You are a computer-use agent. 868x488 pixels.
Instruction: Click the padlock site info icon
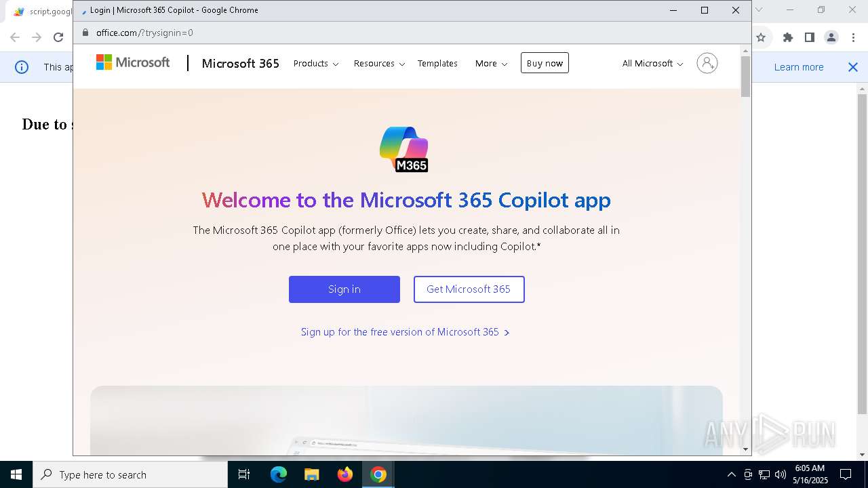click(x=85, y=33)
